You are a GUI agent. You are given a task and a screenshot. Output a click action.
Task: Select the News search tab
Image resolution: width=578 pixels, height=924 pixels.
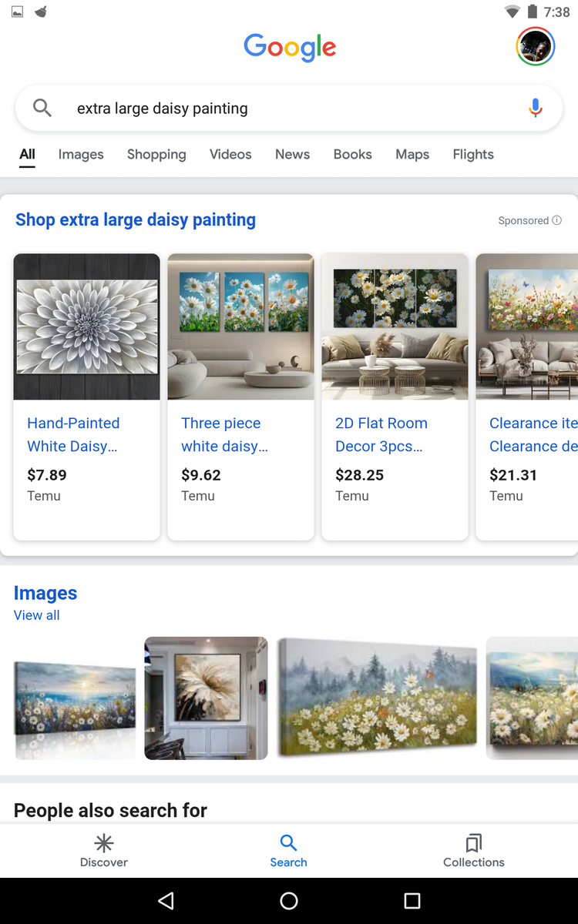[292, 154]
